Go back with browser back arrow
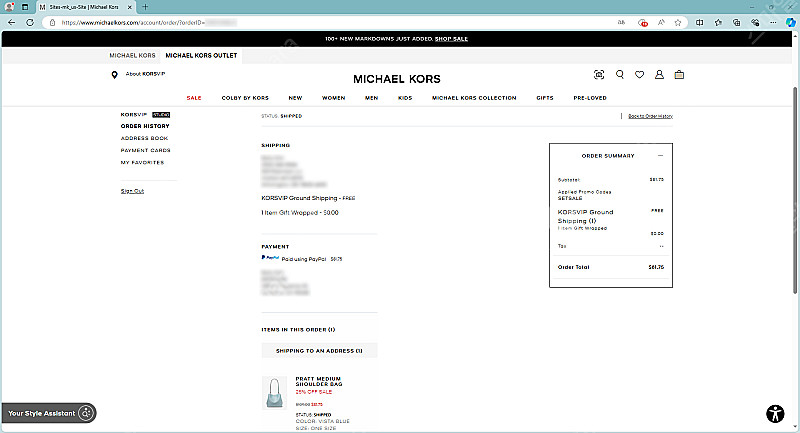 coord(12,22)
